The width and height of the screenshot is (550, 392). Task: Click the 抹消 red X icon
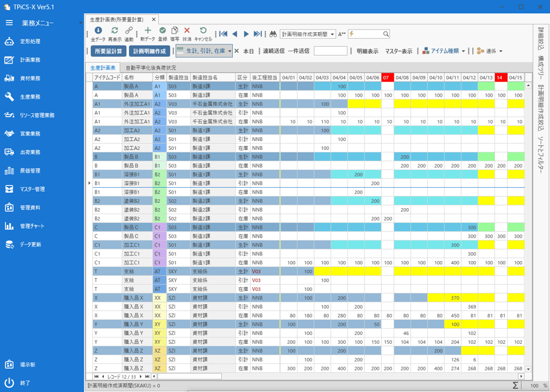187,31
